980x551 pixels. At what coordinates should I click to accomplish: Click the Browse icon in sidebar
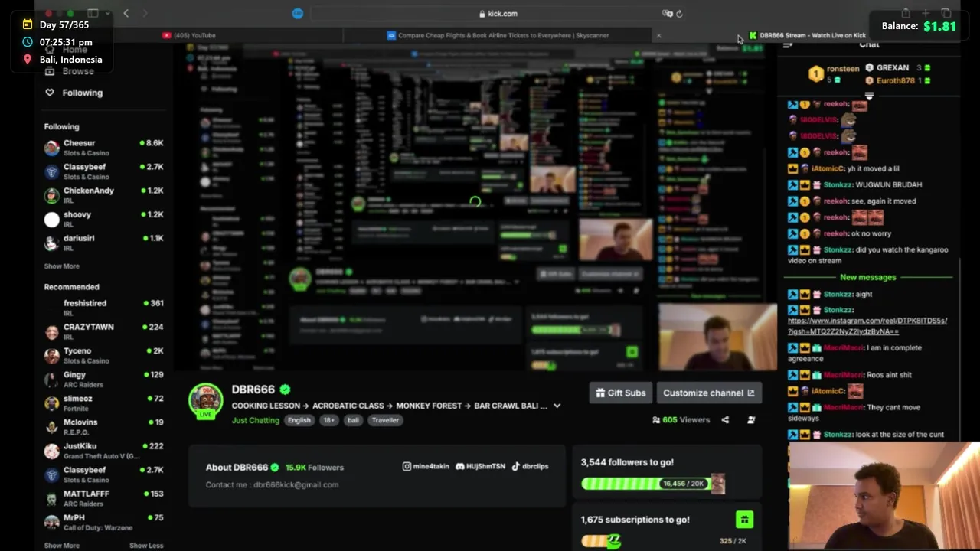pyautogui.click(x=50, y=71)
